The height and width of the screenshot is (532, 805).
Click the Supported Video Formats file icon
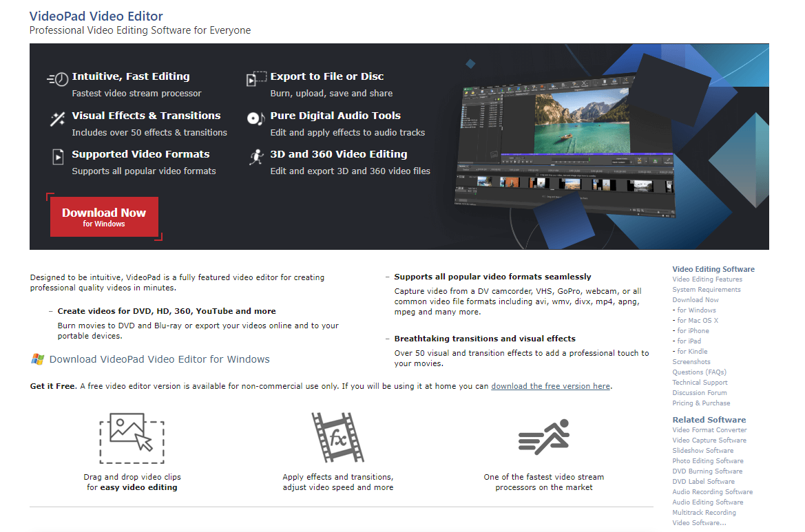[58, 156]
